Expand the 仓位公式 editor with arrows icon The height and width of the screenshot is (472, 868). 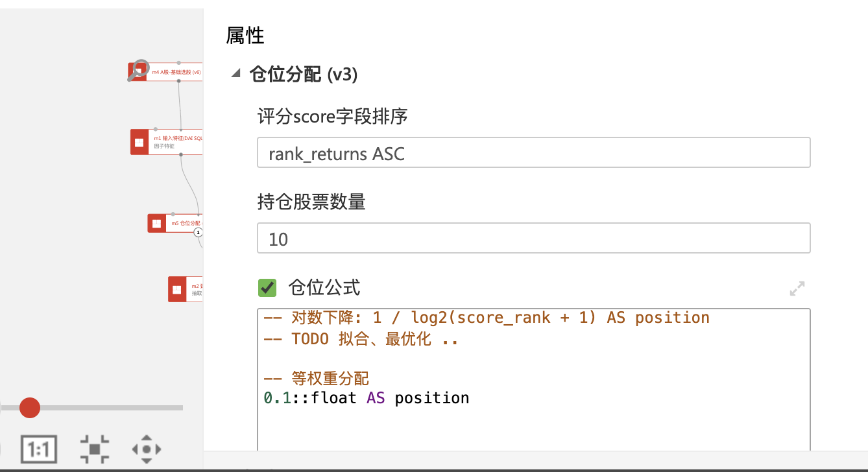tap(797, 289)
